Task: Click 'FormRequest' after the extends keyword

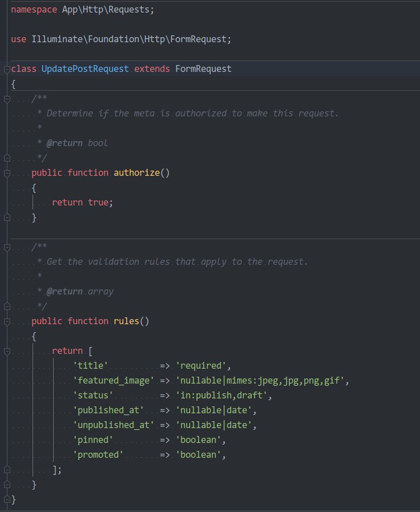Action: point(203,69)
